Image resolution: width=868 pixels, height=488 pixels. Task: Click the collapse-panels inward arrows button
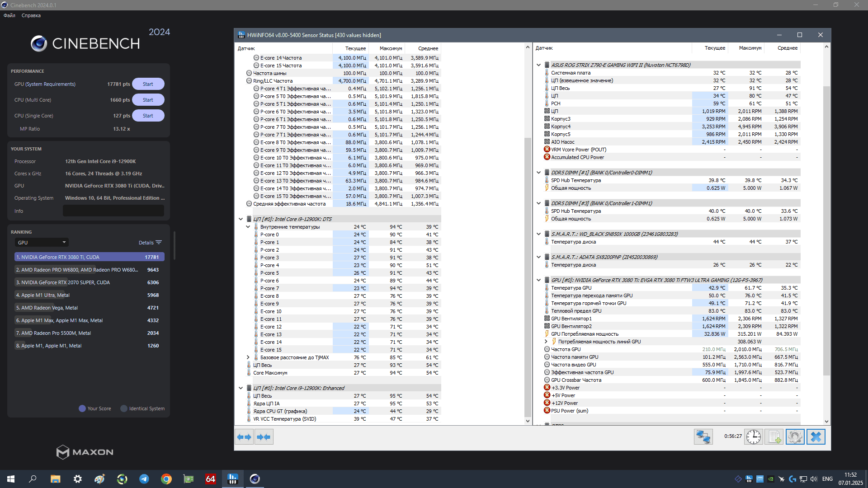pyautogui.click(x=264, y=437)
